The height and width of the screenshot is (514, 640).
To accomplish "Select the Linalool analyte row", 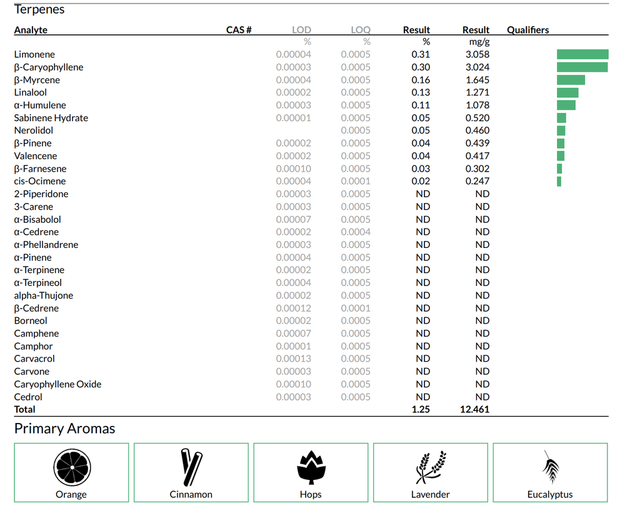I will point(31,92).
